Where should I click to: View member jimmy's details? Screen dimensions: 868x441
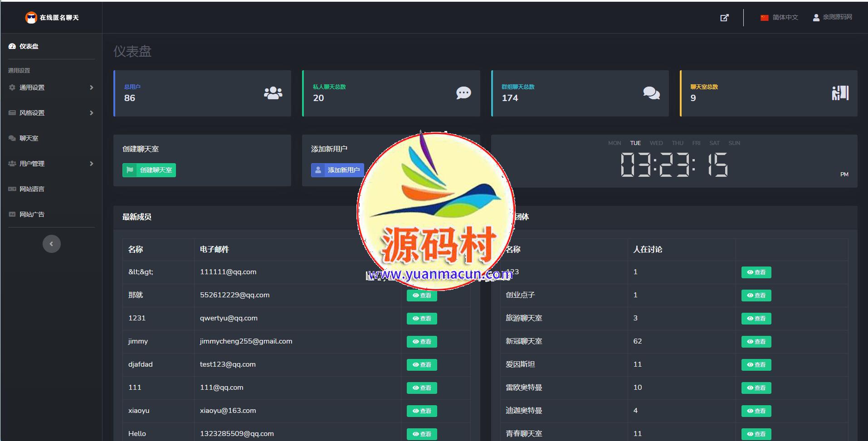tap(422, 342)
